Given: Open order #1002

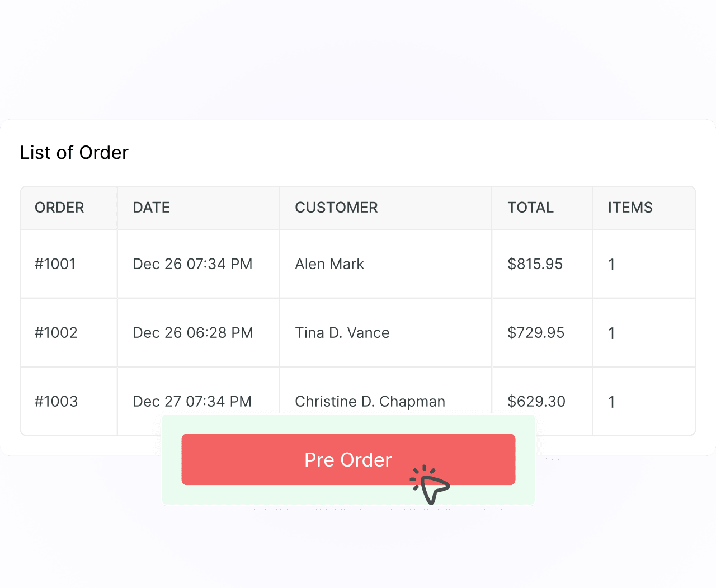Looking at the screenshot, I should point(56,333).
